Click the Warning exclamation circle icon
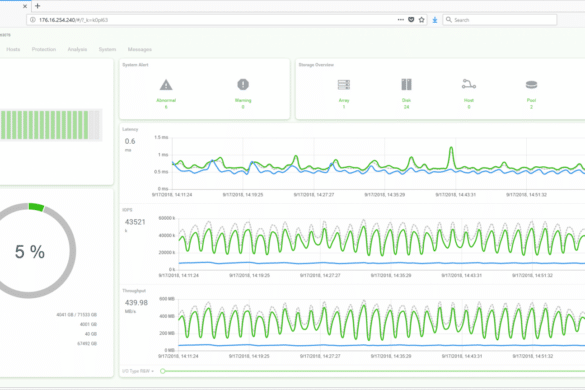Image resolution: width=585 pixels, height=390 pixels. click(x=243, y=85)
